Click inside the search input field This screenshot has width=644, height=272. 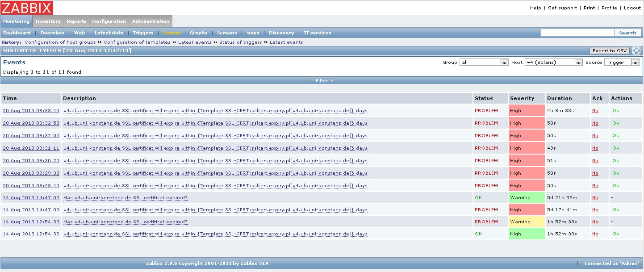pyautogui.click(x=577, y=33)
